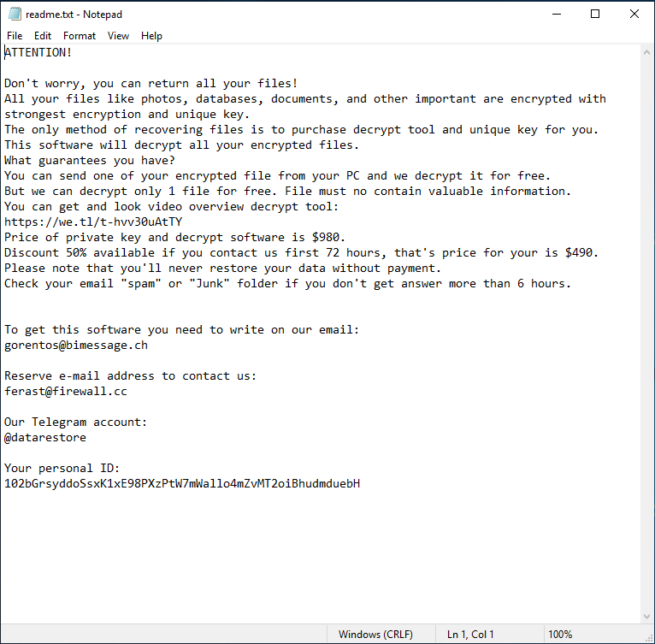The width and height of the screenshot is (655, 644).
Task: Click the resize grip in status bar corner
Action: tap(649, 638)
